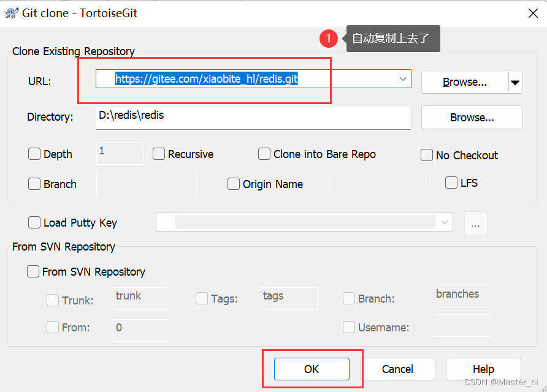The height and width of the screenshot is (392, 547).
Task: Toggle the Recursive checkbox
Action: pos(159,154)
